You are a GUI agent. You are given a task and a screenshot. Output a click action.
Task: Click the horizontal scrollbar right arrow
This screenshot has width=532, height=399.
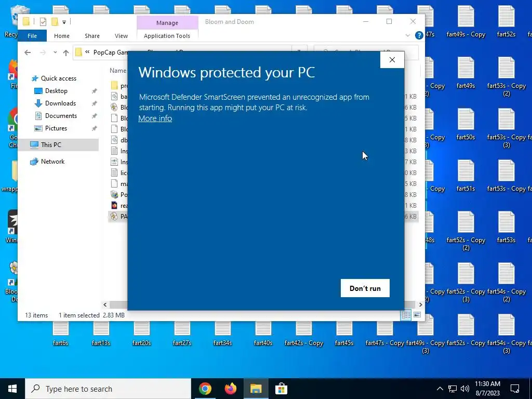420,304
